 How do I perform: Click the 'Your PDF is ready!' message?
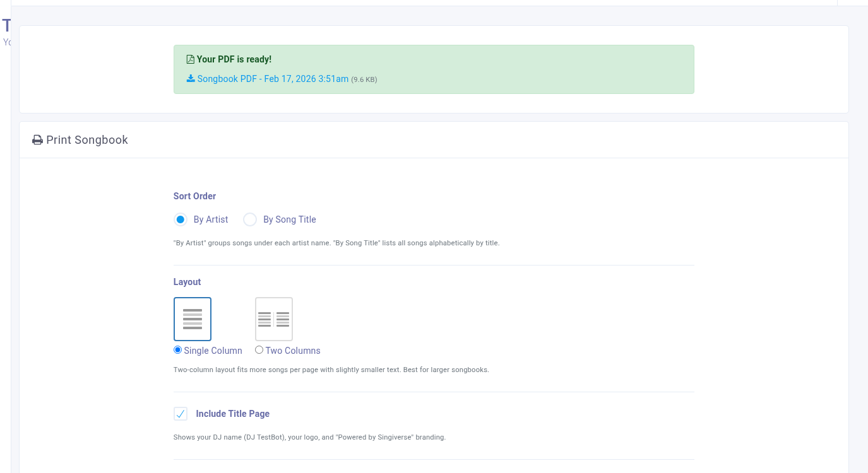click(x=234, y=59)
